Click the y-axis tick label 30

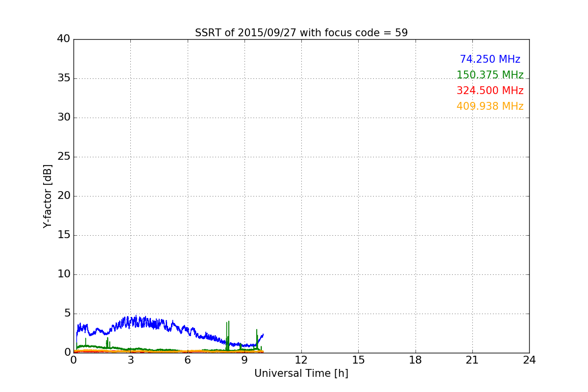point(64,118)
